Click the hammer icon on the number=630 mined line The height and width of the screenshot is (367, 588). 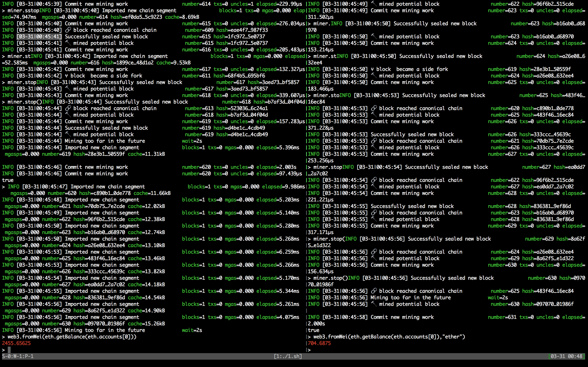point(374,304)
